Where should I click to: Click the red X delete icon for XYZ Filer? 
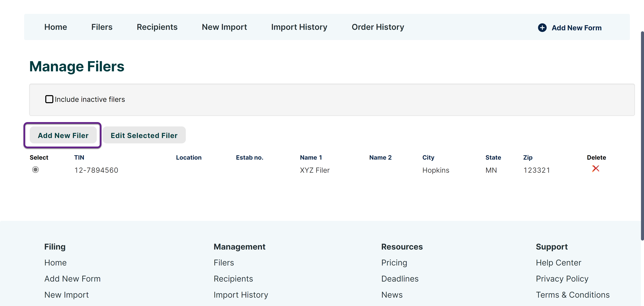(x=596, y=169)
